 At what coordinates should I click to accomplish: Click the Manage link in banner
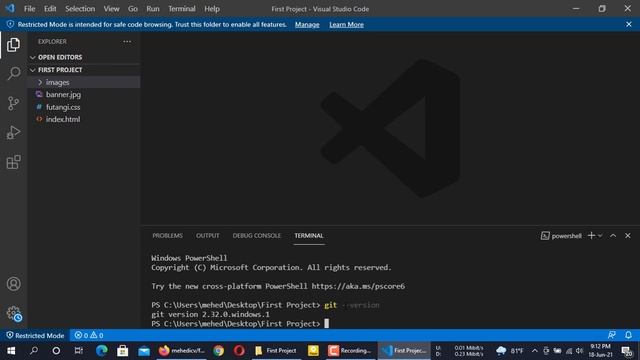pos(307,24)
